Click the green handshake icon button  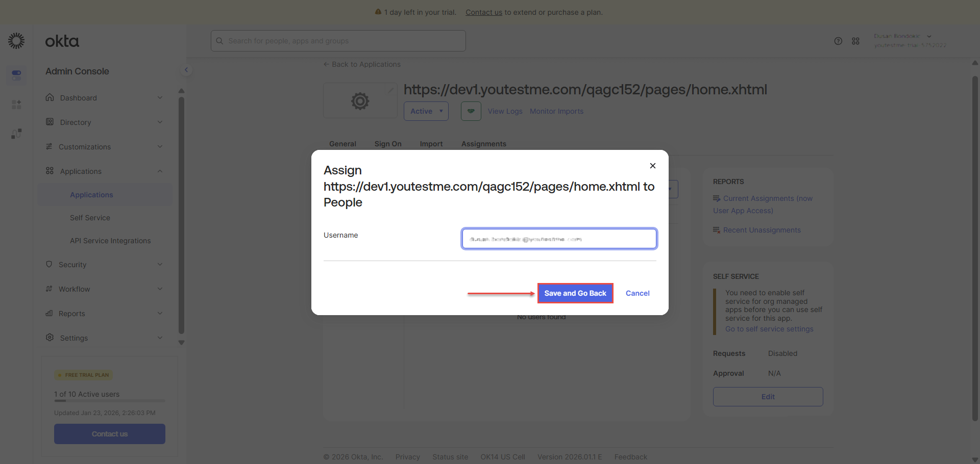(471, 111)
